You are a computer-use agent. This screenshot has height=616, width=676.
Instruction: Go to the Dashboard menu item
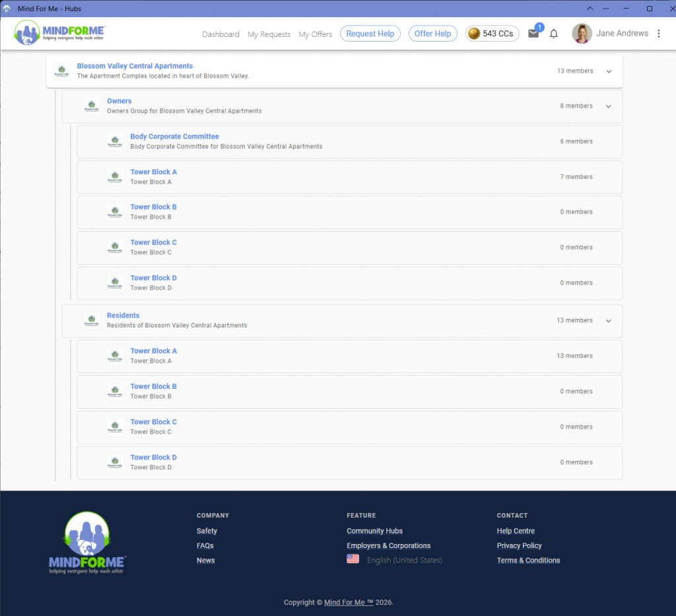(x=220, y=34)
